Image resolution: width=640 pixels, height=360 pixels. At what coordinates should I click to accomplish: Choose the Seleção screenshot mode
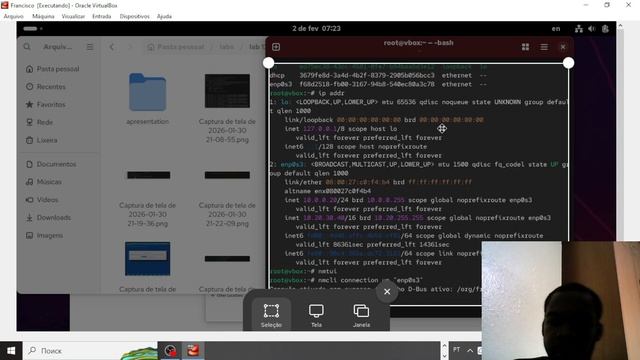click(x=271, y=315)
